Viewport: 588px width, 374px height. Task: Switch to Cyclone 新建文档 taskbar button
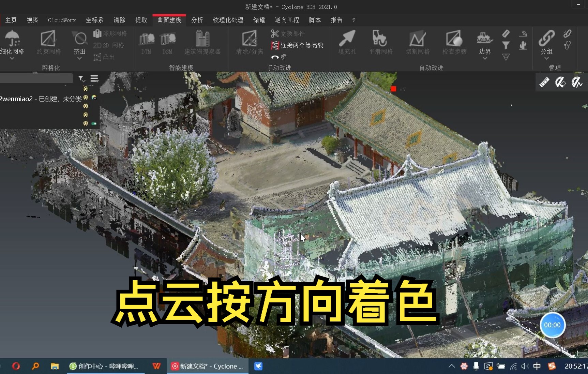(207, 366)
